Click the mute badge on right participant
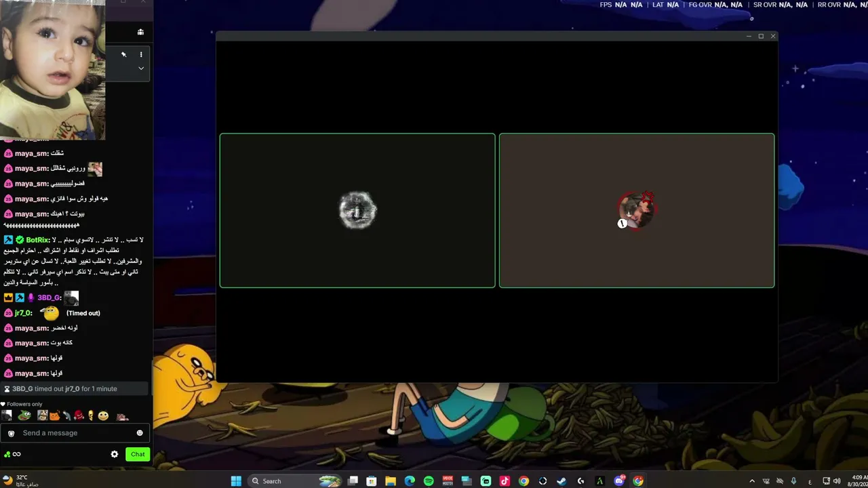This screenshot has height=488, width=868. tap(623, 224)
